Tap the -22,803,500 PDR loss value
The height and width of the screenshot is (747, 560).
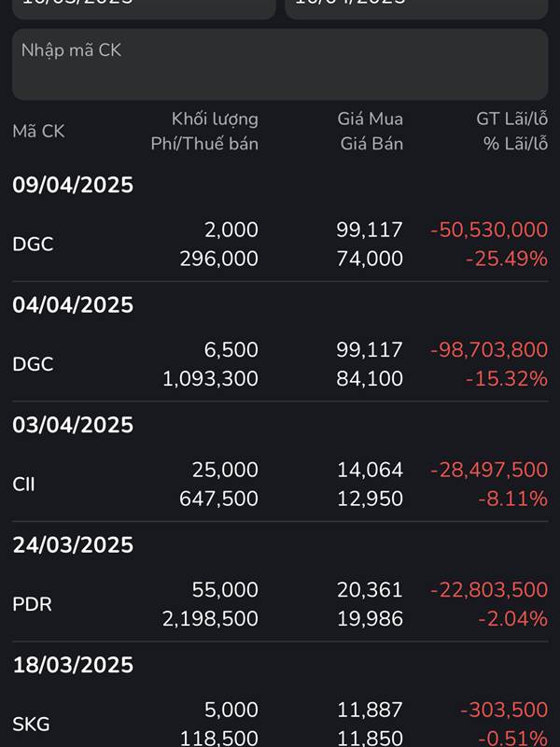click(x=489, y=590)
